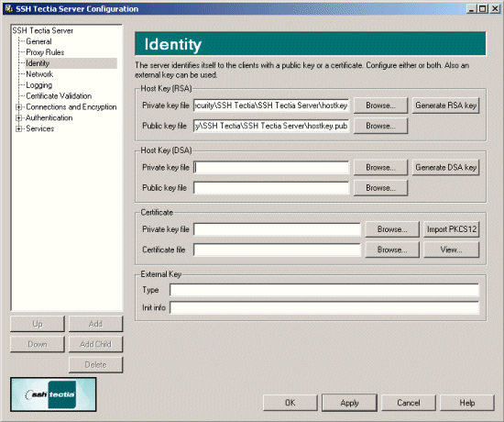Browse for RSA public key file
The height and width of the screenshot is (422, 504).
tap(380, 126)
